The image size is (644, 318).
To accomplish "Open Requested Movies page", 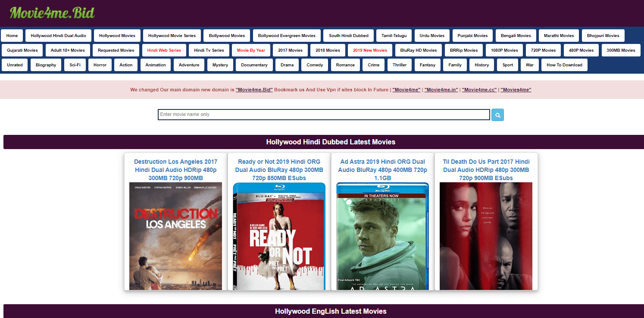I will coord(116,50).
